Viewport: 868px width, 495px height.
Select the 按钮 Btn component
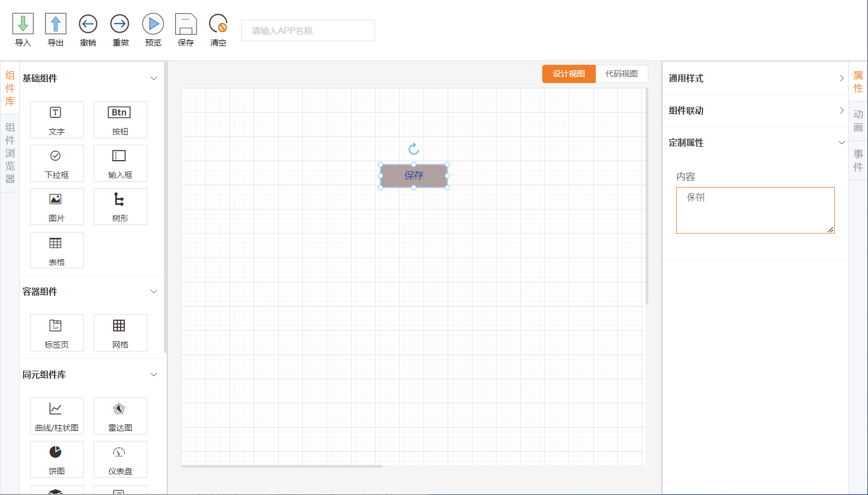121,119
